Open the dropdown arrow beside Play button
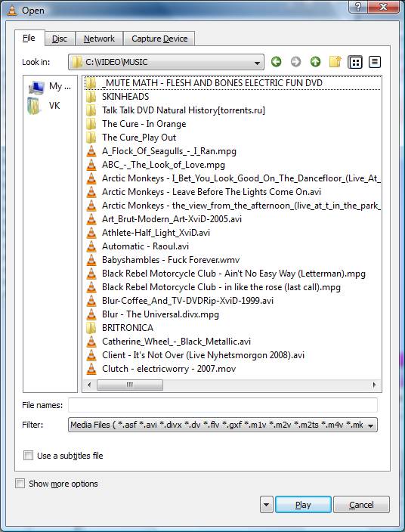This screenshot has width=405, height=532. coord(266,505)
